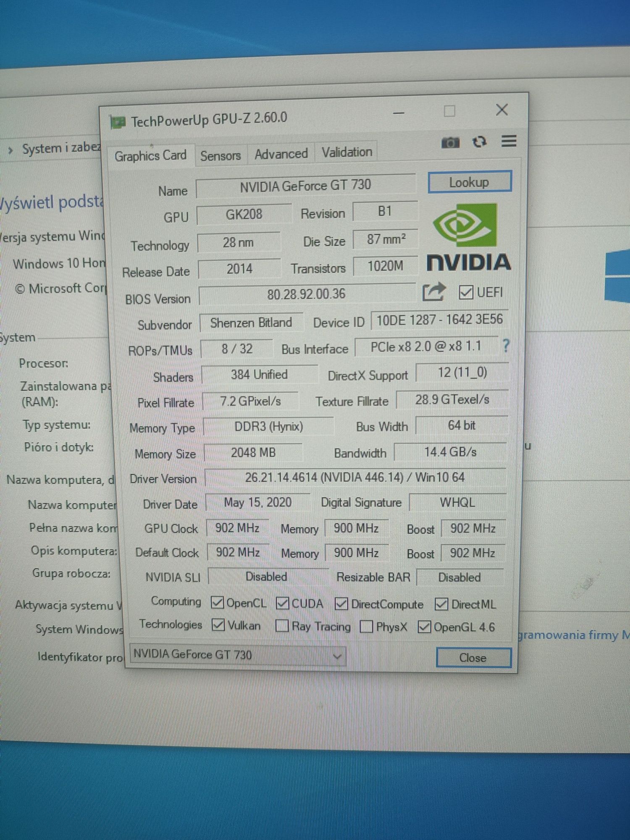
Task: Click the Digital Signature field WHQL
Action: (457, 502)
